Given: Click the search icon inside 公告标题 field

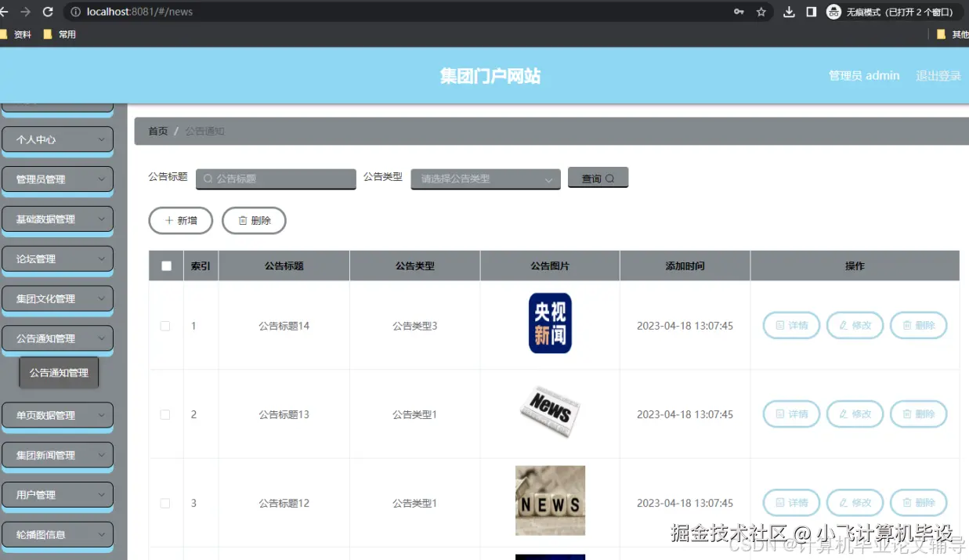Looking at the screenshot, I should (208, 179).
